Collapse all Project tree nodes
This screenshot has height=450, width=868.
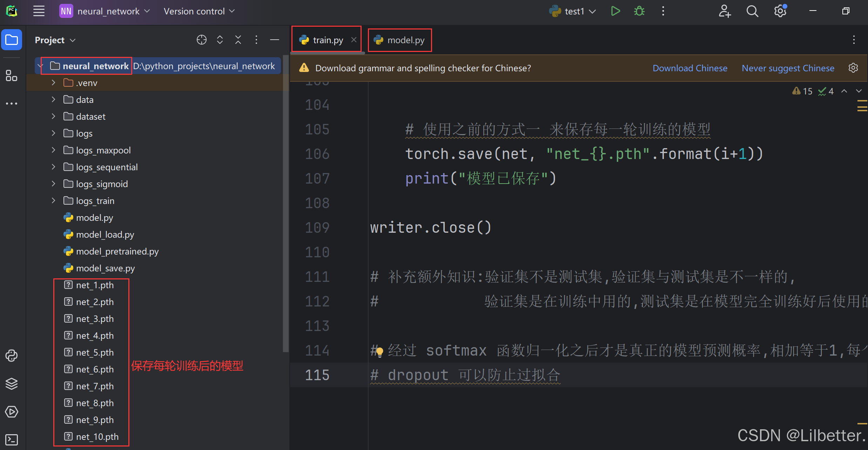tap(238, 40)
